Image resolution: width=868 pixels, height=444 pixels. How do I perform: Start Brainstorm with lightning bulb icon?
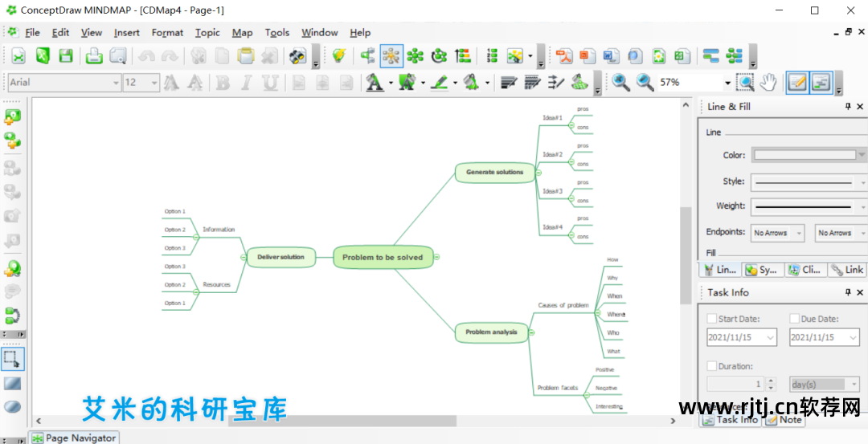pos(339,55)
